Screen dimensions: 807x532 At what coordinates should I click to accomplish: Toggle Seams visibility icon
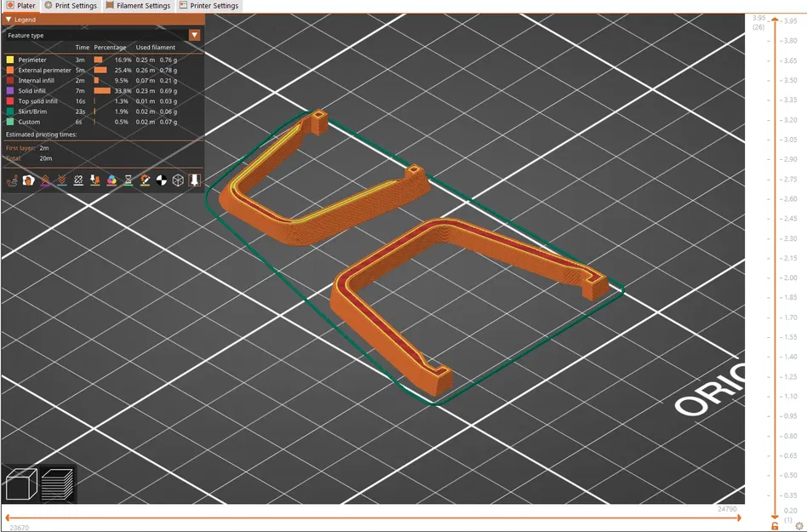coord(78,180)
